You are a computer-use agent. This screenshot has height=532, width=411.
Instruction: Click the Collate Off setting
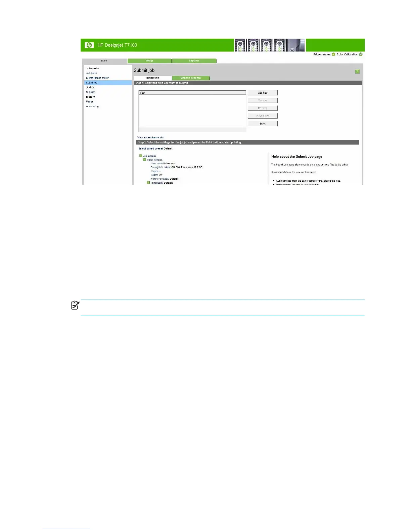pyautogui.click(x=156, y=175)
